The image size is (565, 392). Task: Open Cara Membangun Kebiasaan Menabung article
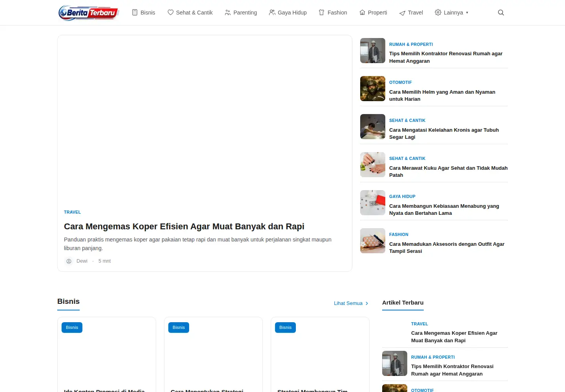444,209
